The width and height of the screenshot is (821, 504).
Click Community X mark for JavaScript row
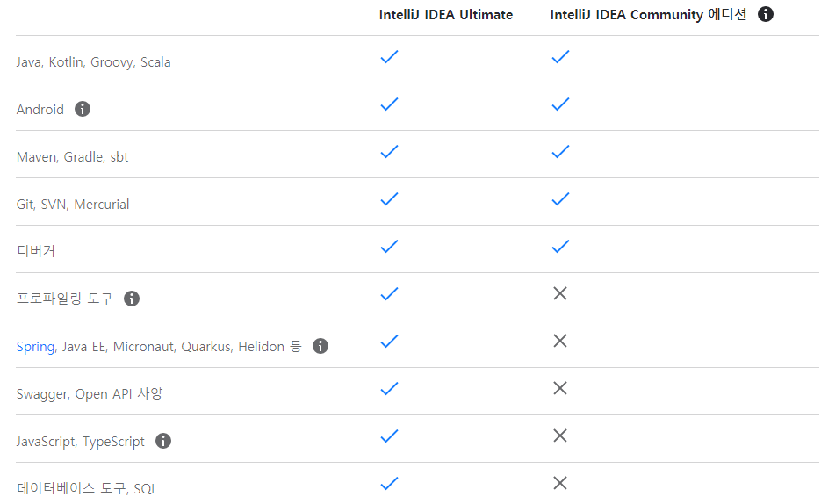pyautogui.click(x=560, y=436)
